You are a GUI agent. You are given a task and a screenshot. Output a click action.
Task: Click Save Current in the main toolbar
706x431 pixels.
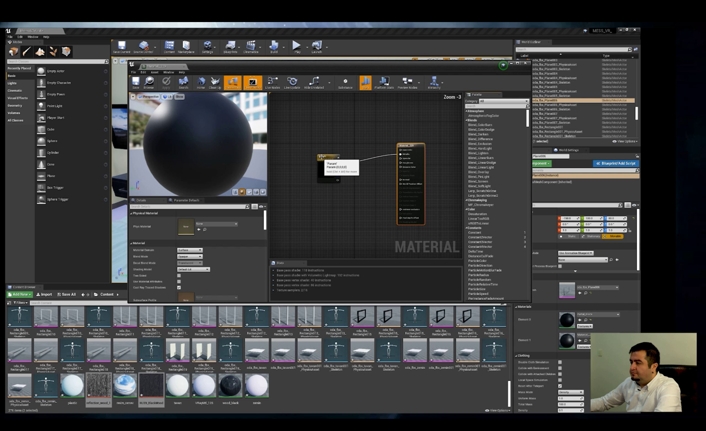coord(121,47)
